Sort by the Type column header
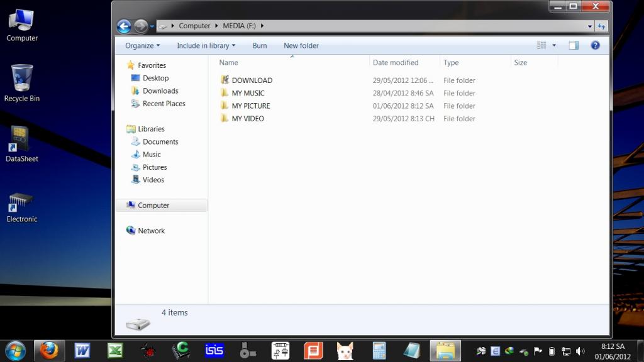 pos(450,62)
